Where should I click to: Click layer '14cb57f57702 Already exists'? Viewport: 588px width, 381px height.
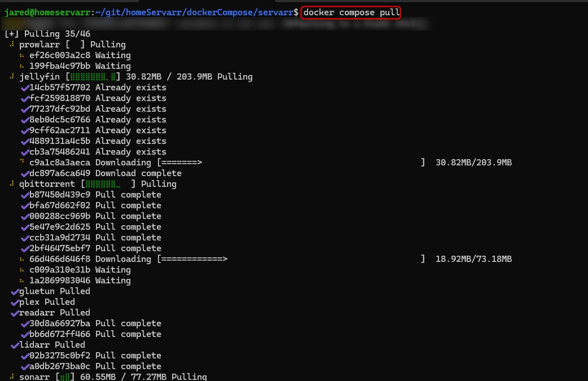tap(98, 87)
